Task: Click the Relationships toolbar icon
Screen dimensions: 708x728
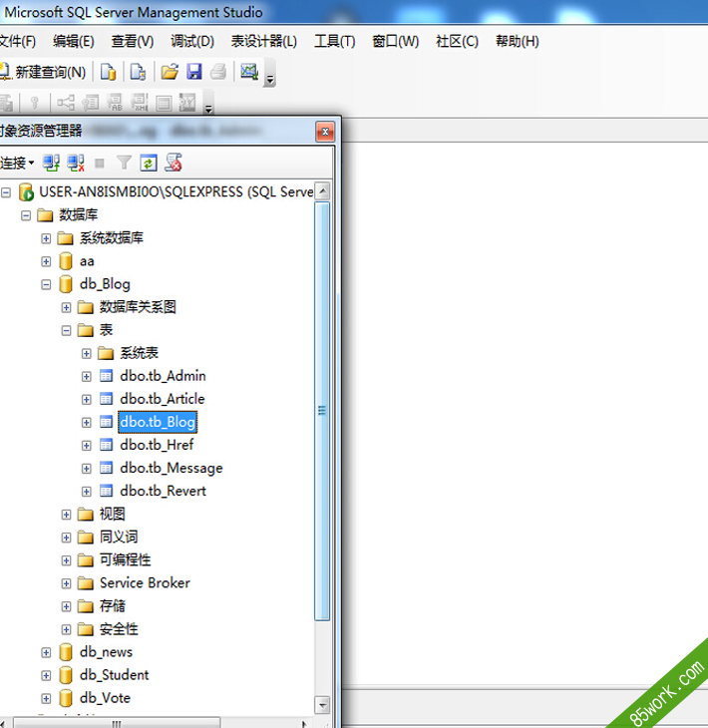Action: pos(66,102)
